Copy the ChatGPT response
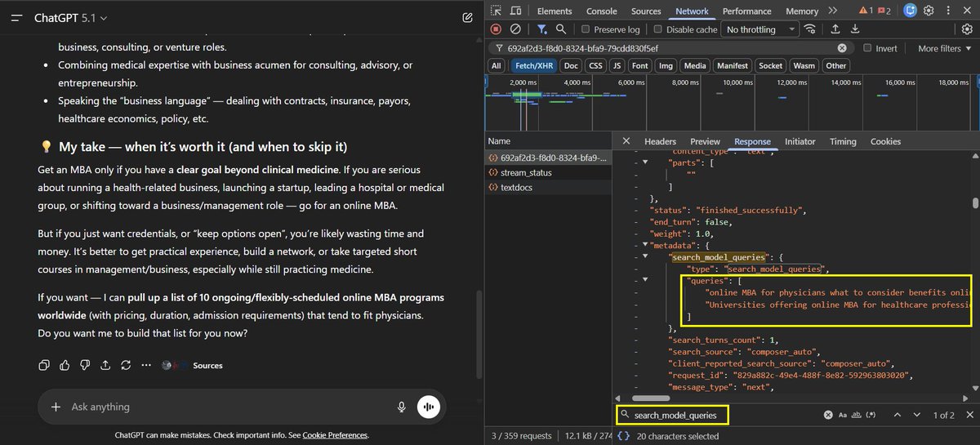980x445 pixels. click(44, 365)
